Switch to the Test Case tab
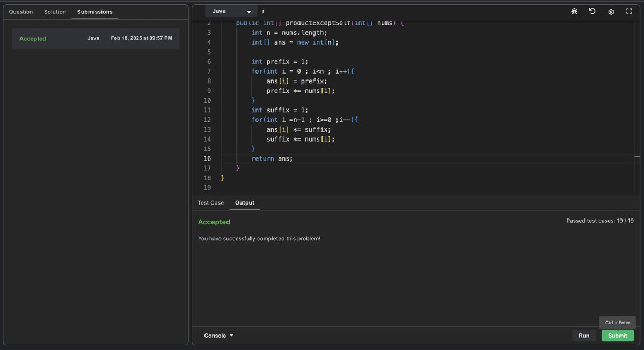The height and width of the screenshot is (350, 644). point(210,202)
